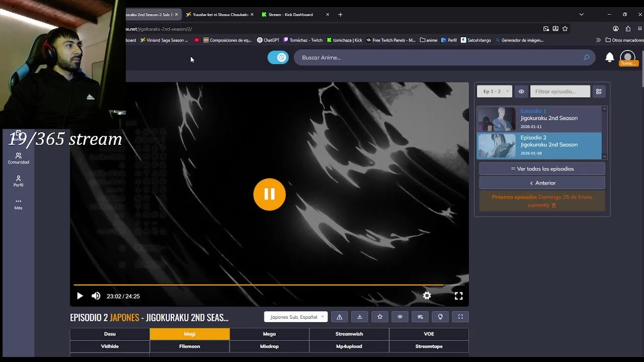Open the Japones Sub. Español language dropdown
This screenshot has height=362, width=644.
[x=296, y=317]
